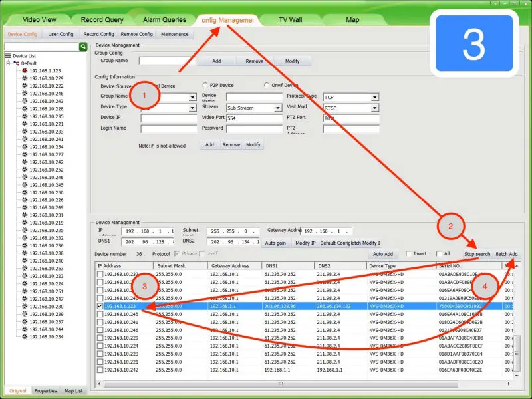This screenshot has height=399, width=532.
Task: Collapse the Default group tree node
Action: point(8,63)
